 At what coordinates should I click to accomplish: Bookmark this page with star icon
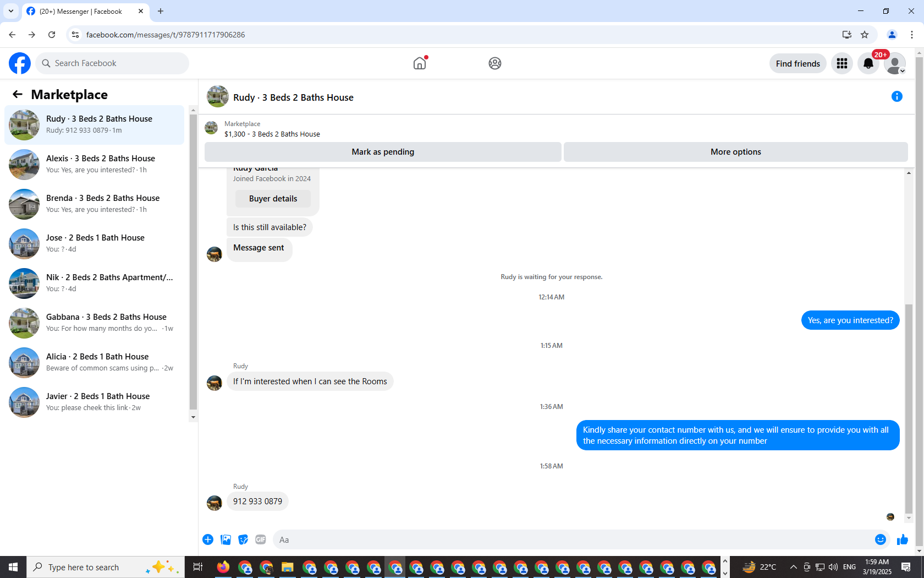tap(865, 35)
